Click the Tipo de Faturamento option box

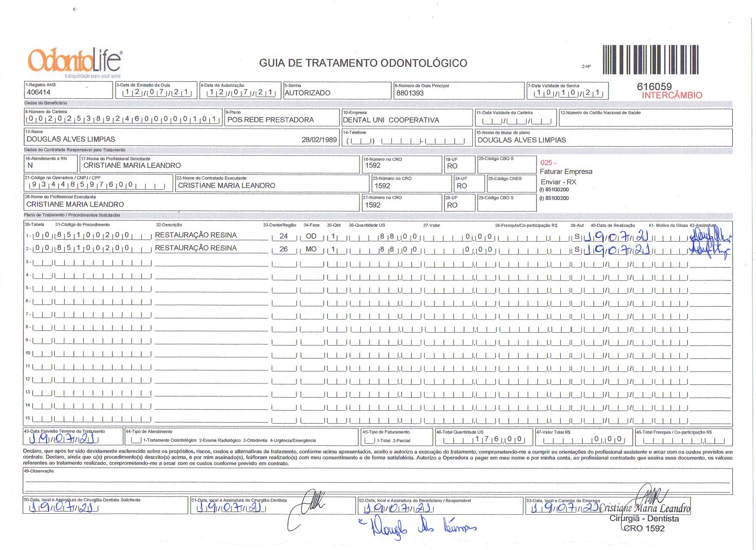coord(369,440)
